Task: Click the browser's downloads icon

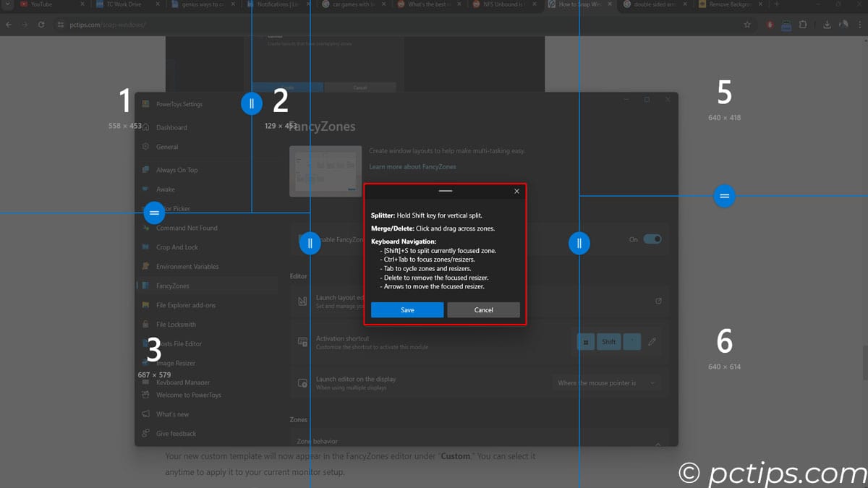Action: [x=827, y=25]
